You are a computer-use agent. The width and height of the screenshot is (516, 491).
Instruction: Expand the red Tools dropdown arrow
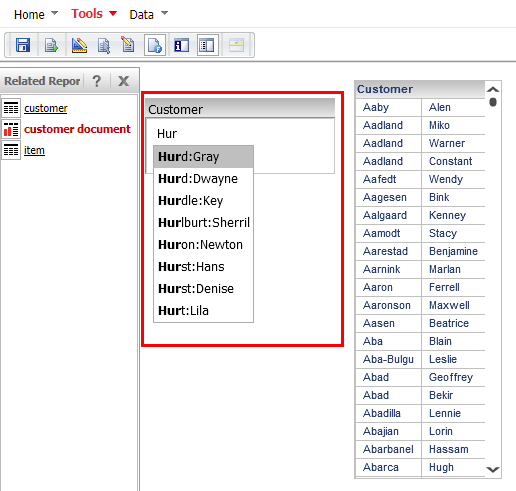click(113, 13)
